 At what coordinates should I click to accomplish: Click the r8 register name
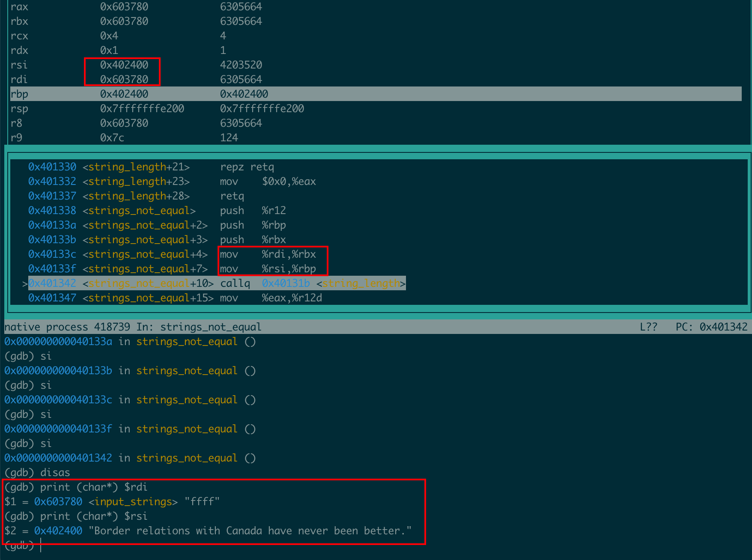tap(16, 123)
